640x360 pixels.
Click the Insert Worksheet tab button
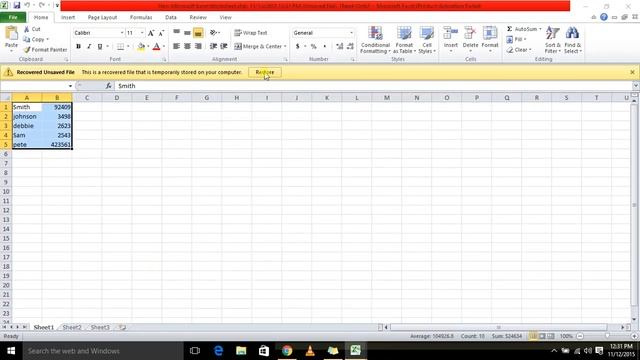pyautogui.click(x=122, y=327)
